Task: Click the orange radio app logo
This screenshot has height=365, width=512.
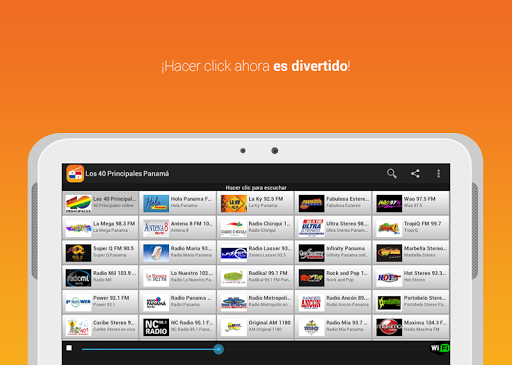Action: click(75, 174)
